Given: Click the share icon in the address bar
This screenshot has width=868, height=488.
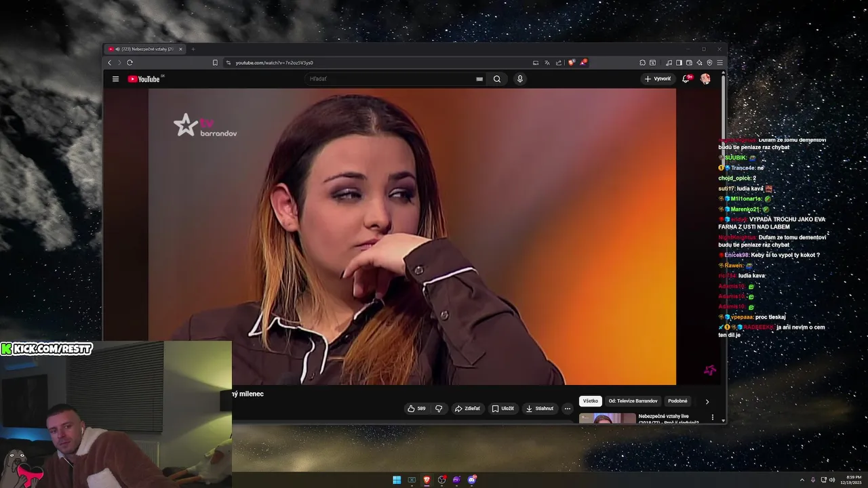Looking at the screenshot, I should click(559, 62).
